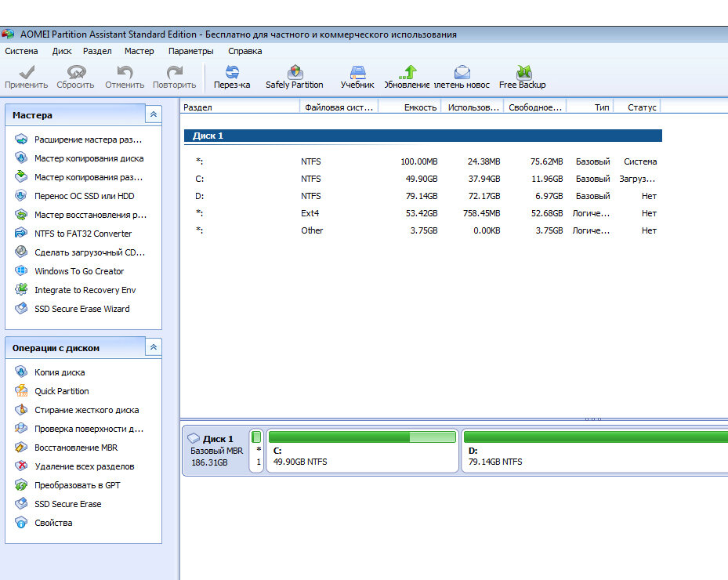Image resolution: width=728 pixels, height=580 pixels.
Task: Open the Параметры menu
Action: pyautogui.click(x=191, y=51)
